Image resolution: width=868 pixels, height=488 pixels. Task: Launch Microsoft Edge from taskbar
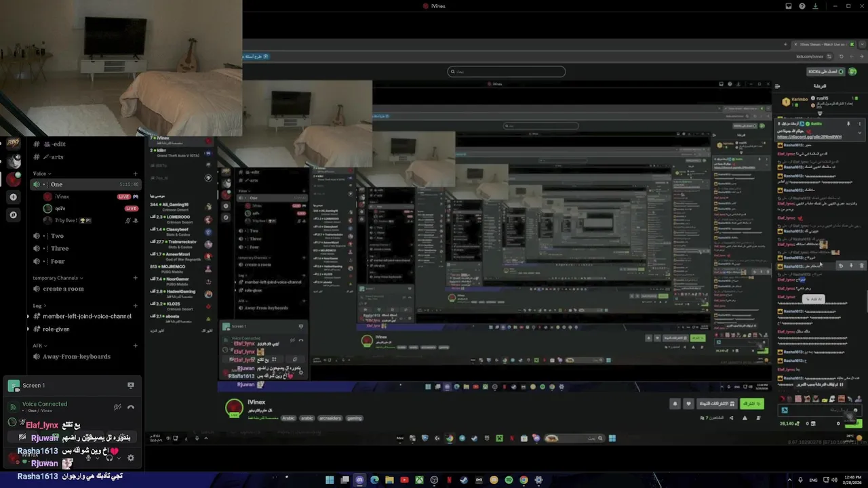[374, 480]
